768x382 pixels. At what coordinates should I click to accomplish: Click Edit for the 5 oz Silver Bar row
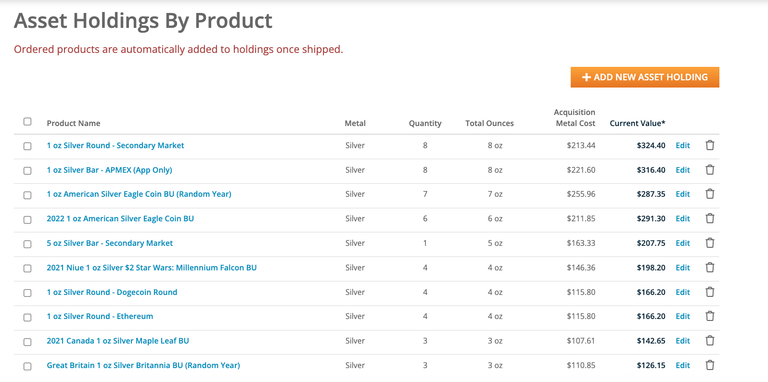coord(683,243)
